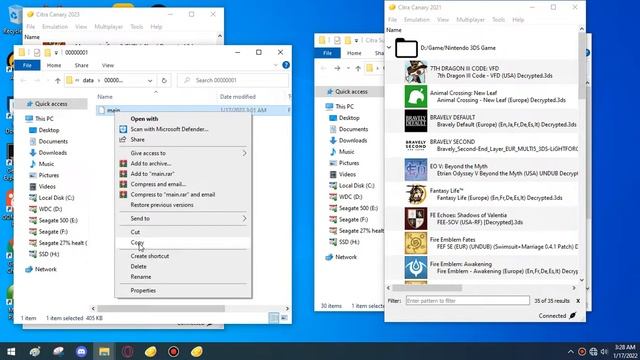The image size is (640, 360).
Task: Sort by the Date modified column header
Action: tap(238, 97)
